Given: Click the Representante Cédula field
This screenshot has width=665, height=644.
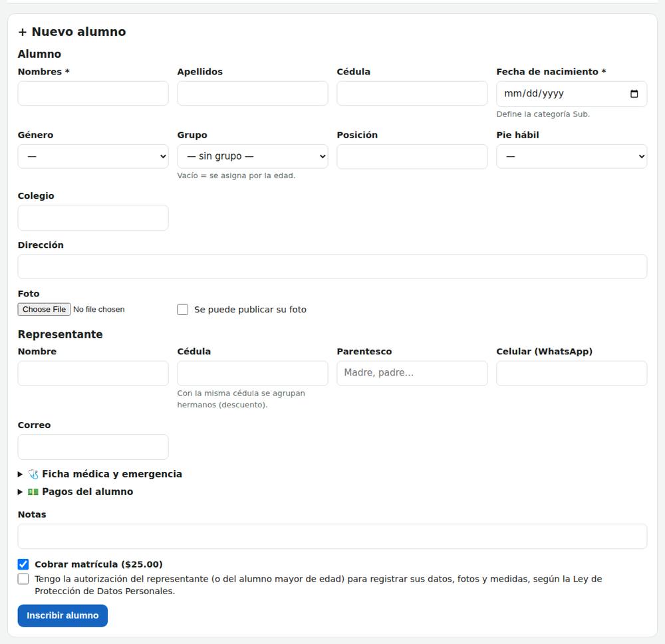Looking at the screenshot, I should coord(252,374).
